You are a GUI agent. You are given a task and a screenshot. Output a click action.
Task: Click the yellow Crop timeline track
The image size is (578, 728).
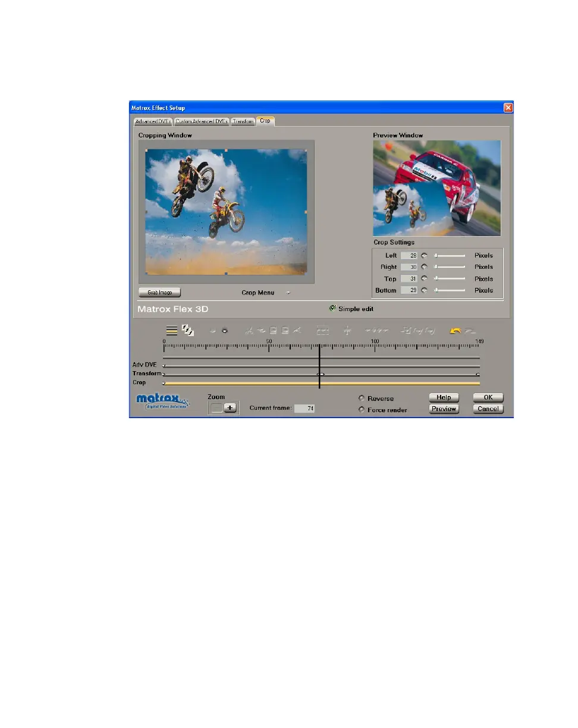[322, 384]
